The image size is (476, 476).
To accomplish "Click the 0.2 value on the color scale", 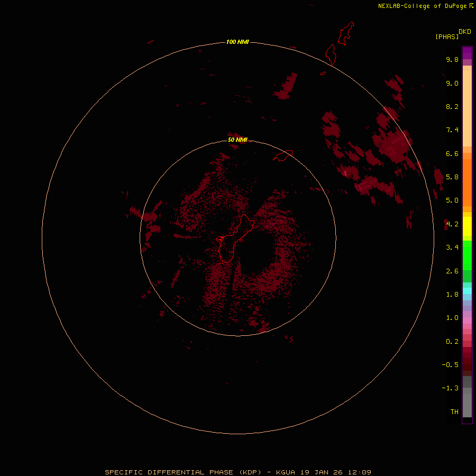I will [x=452, y=342].
